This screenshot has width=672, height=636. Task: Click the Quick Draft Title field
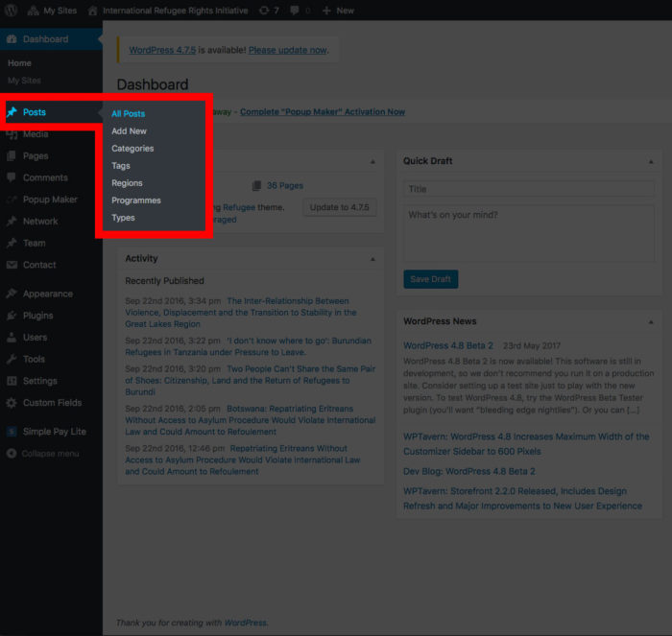(529, 189)
